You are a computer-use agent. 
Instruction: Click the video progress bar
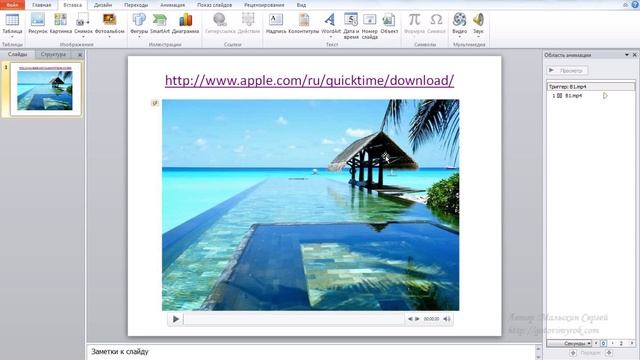294,319
